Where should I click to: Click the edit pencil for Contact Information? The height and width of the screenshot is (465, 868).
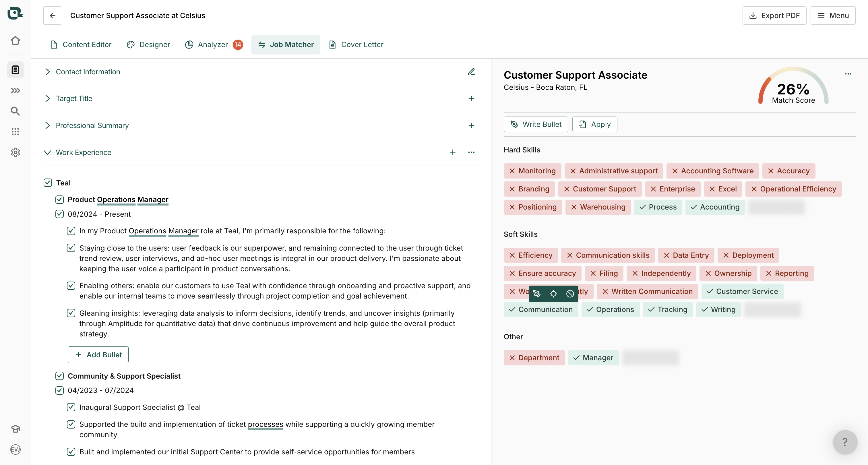pos(471,72)
